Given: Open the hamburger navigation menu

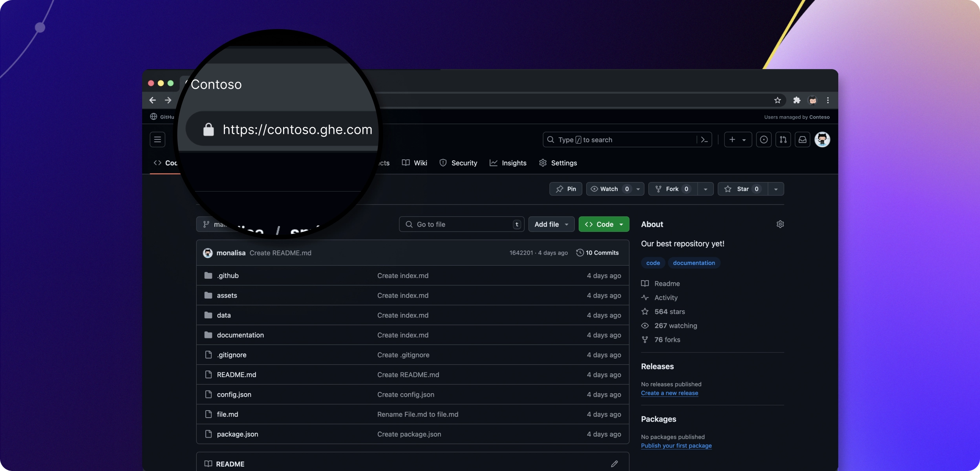Looking at the screenshot, I should (x=157, y=139).
